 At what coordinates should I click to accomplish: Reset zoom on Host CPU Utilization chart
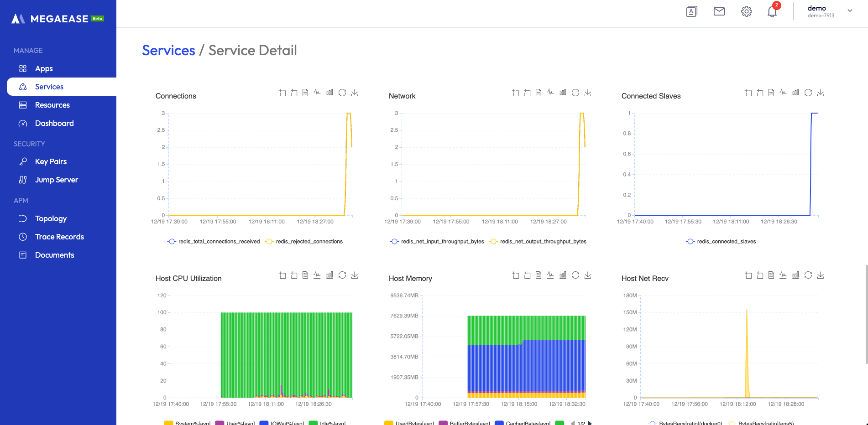click(x=294, y=275)
